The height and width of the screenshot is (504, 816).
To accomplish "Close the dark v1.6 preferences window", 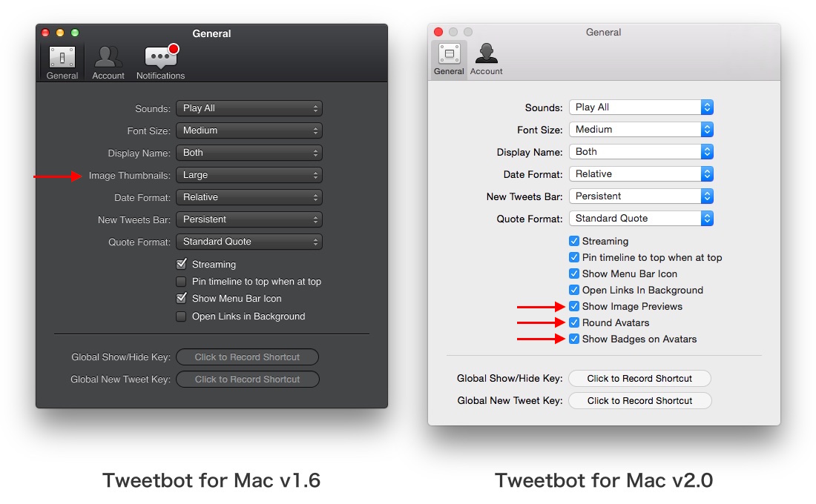I will (x=45, y=33).
